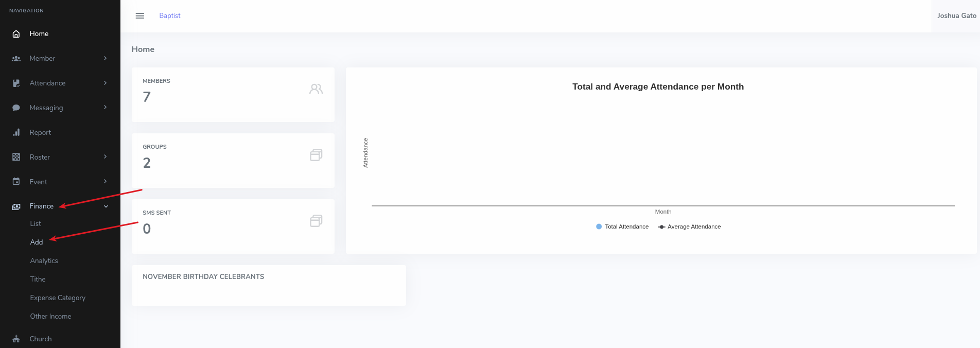Screen dimensions: 980x348
Task: Expand the Event submenu chevron
Action: click(106, 181)
